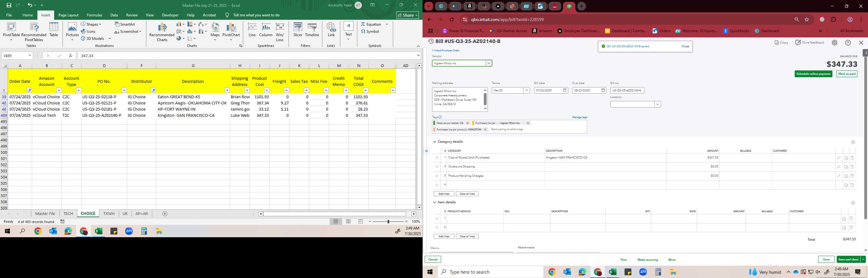Viewport: 868px width, 278px height.
Task: Add a Line sparkline
Action: pyautogui.click(x=252, y=30)
